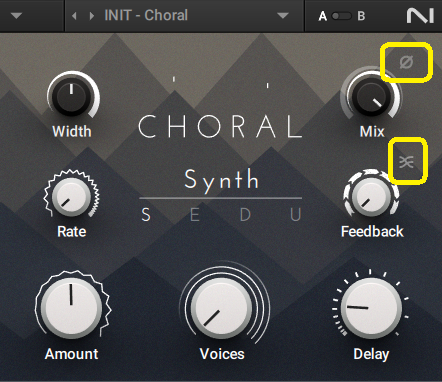Click the Delay knob
442x382 pixels.
pyautogui.click(x=371, y=307)
